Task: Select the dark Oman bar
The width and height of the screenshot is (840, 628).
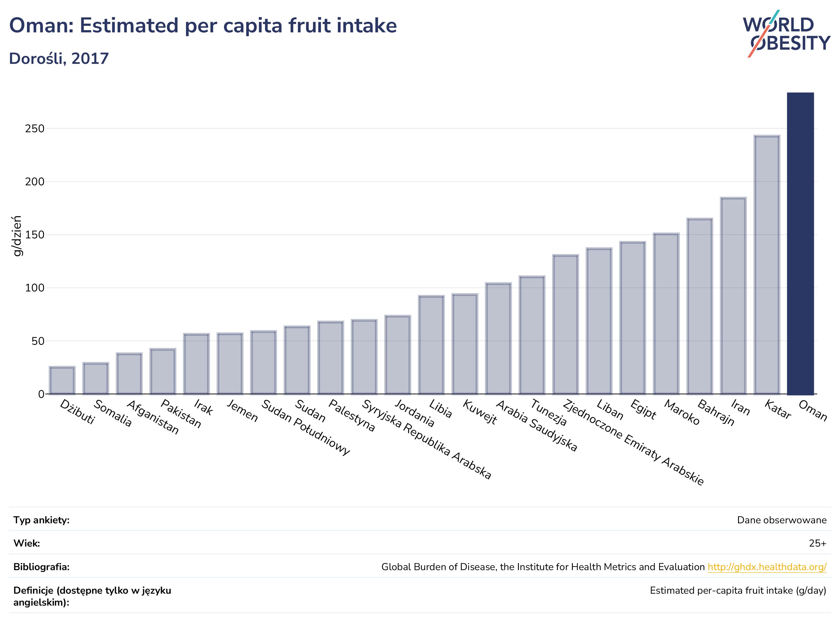Action: pyautogui.click(x=801, y=243)
